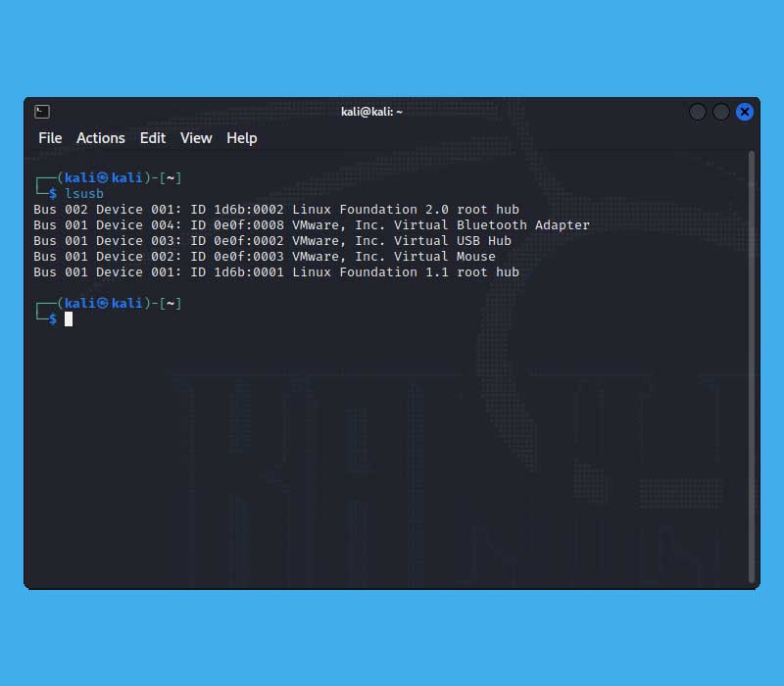Click the terminal vertical scrollbar
The image size is (784, 686).
coord(752,367)
